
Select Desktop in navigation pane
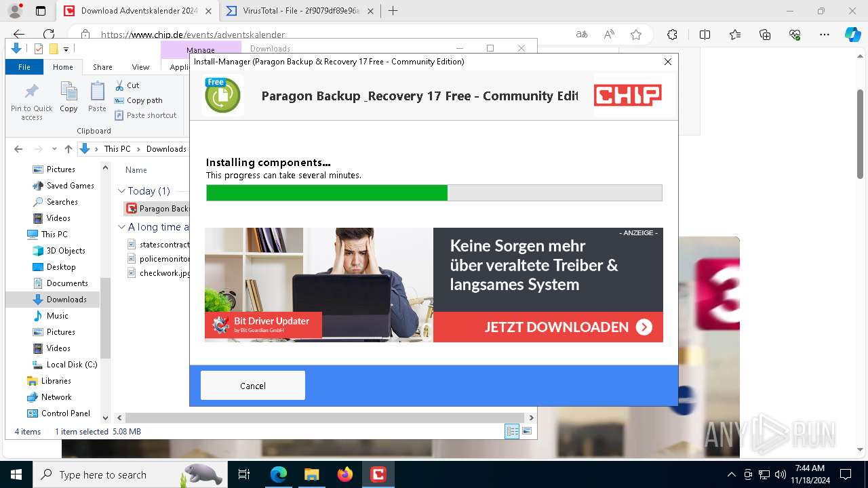(54, 267)
